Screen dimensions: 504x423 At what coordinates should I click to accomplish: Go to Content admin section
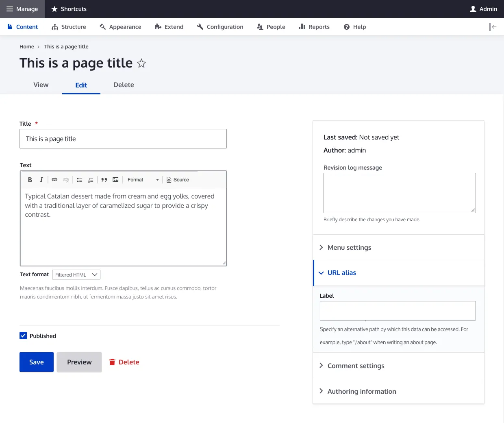[23, 27]
